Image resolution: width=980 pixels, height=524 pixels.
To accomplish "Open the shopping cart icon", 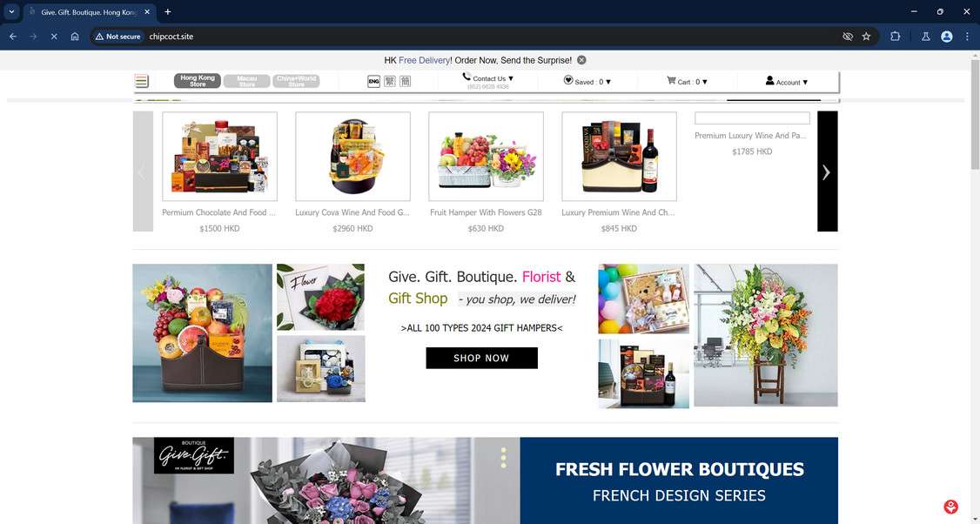I will click(x=670, y=81).
